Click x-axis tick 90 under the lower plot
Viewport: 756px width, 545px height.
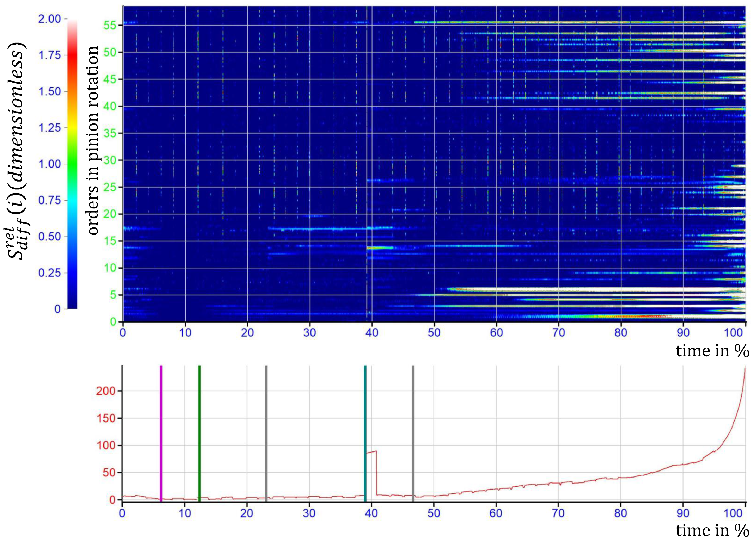(x=683, y=513)
